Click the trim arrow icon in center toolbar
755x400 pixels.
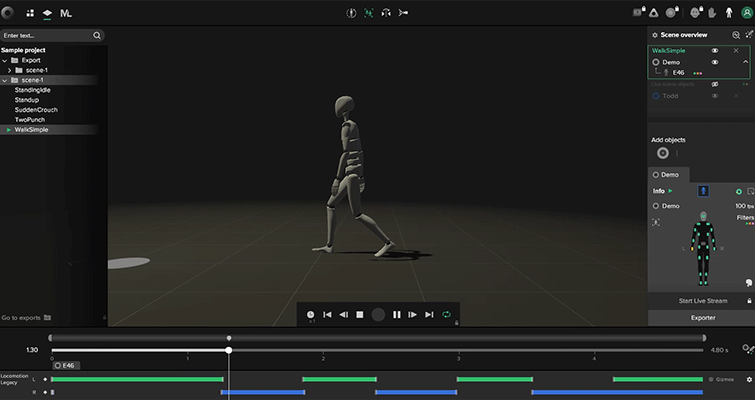[x=403, y=13]
